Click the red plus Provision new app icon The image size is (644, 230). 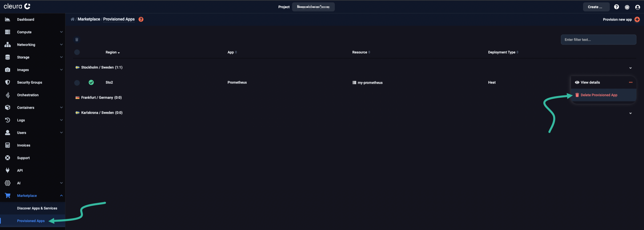pos(637,19)
